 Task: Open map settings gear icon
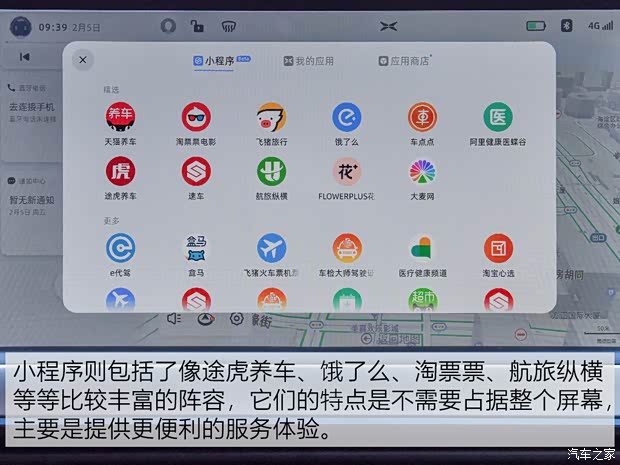237,319
